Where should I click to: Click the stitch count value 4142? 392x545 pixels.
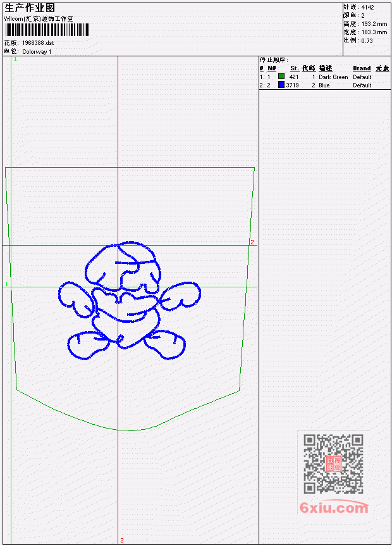point(368,7)
